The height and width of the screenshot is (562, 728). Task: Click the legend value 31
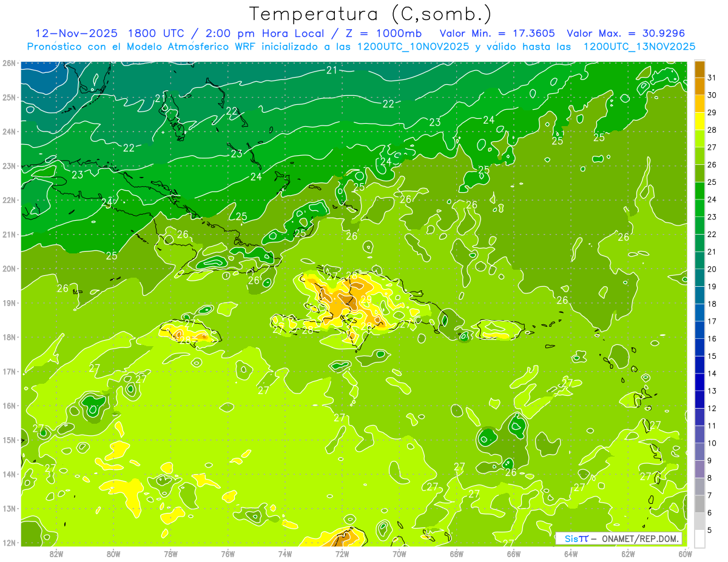712,78
